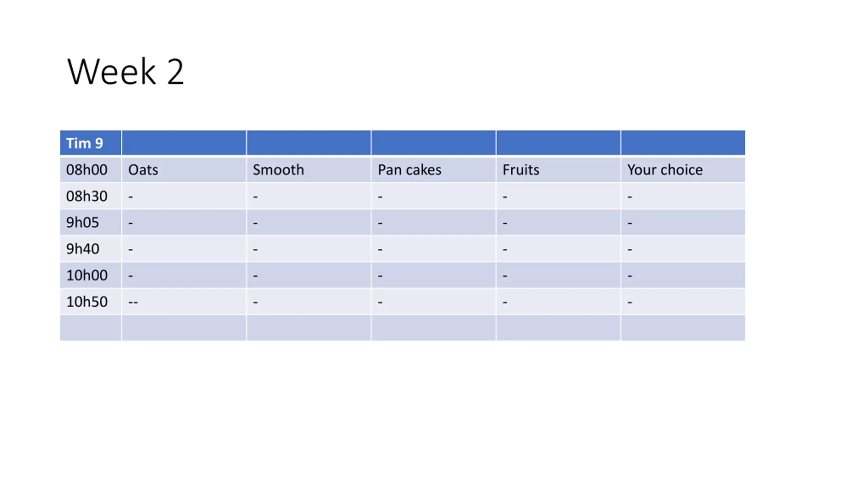
Task: Select the dash cell in 10h00 Pan cakes column
Action: click(x=433, y=275)
